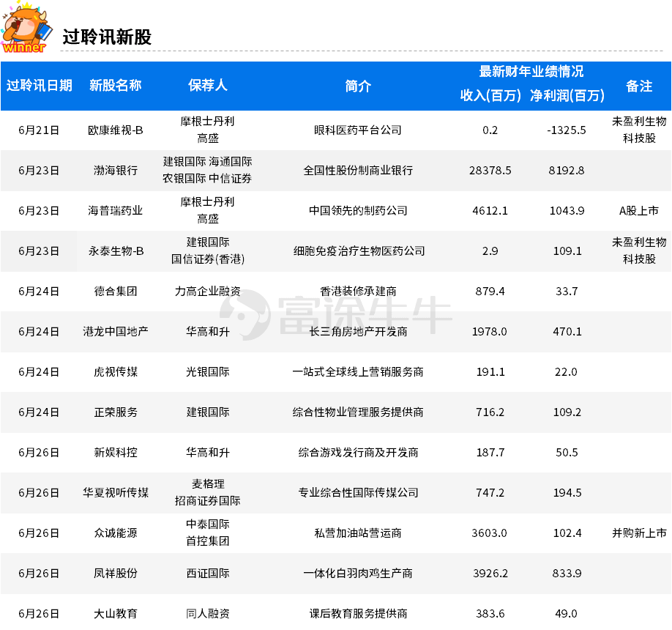Select the 华夏视听传媒 stock name
The height and width of the screenshot is (630, 672).
[115, 493]
